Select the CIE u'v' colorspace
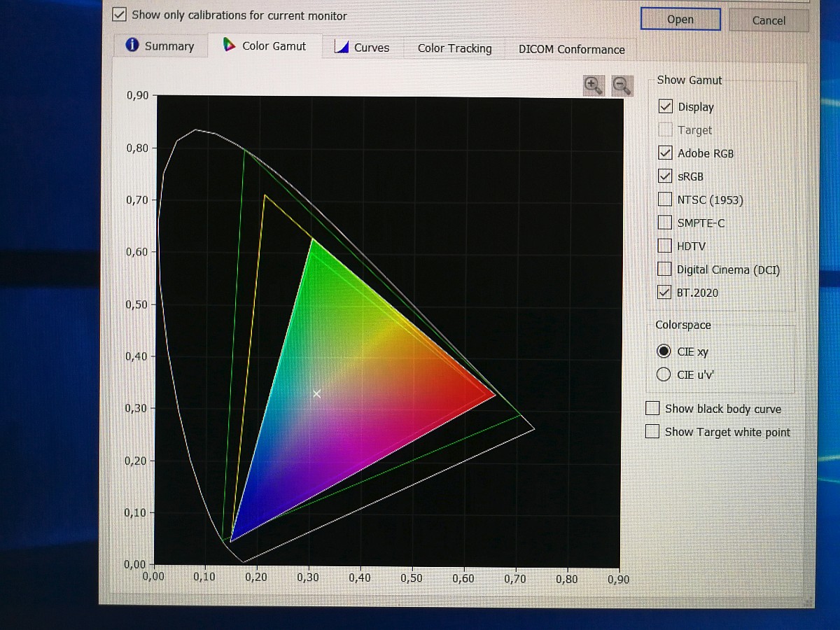Viewport: 840px width, 630px height. pos(664,374)
